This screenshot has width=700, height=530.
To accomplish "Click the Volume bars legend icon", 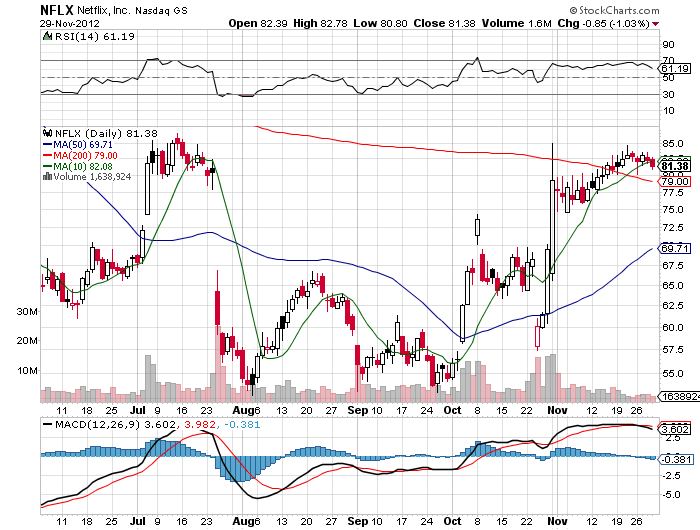I will click(47, 177).
